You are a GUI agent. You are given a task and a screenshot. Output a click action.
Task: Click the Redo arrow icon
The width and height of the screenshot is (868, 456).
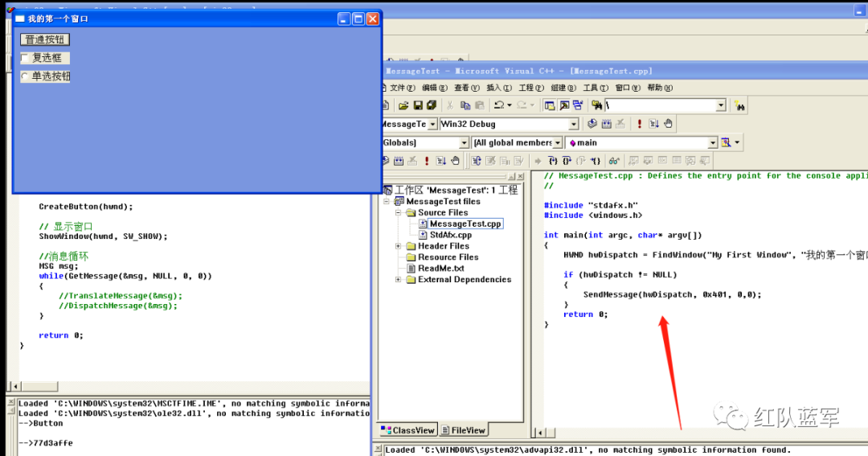pos(522,105)
